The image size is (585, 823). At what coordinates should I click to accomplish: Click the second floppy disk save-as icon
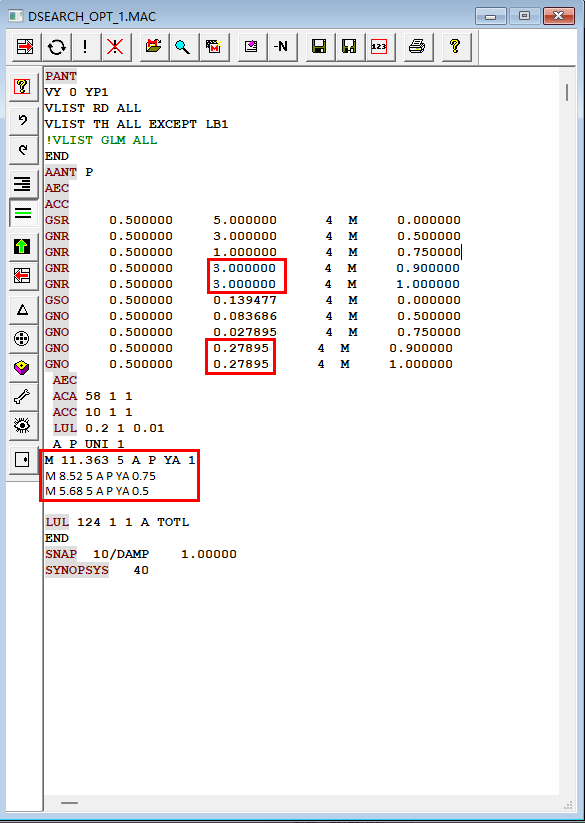pos(349,47)
